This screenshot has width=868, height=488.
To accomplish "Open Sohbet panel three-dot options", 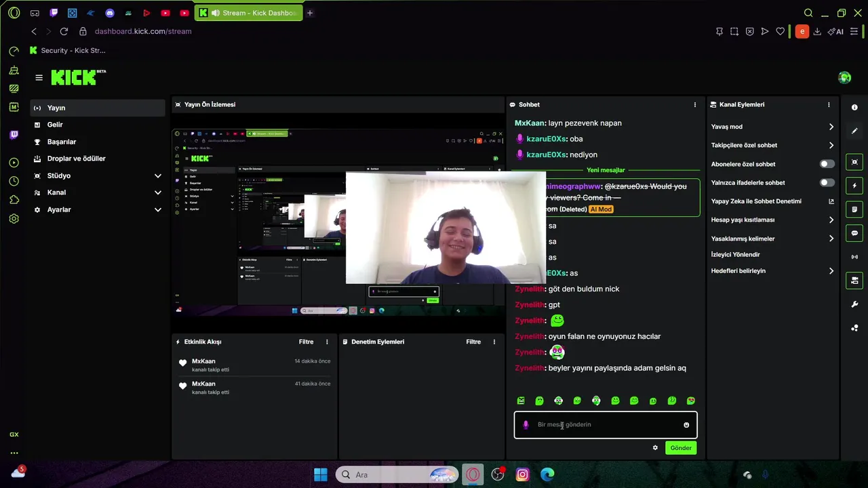I will pos(694,105).
